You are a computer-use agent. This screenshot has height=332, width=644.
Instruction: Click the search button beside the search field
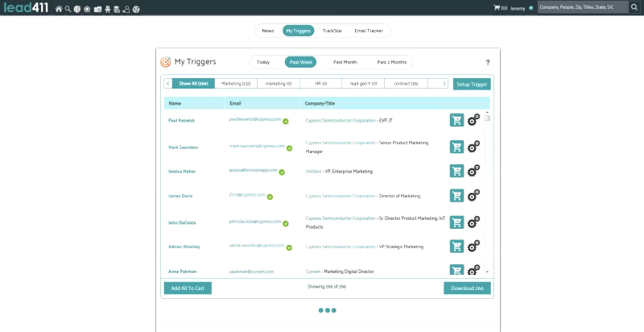pyautogui.click(x=634, y=7)
